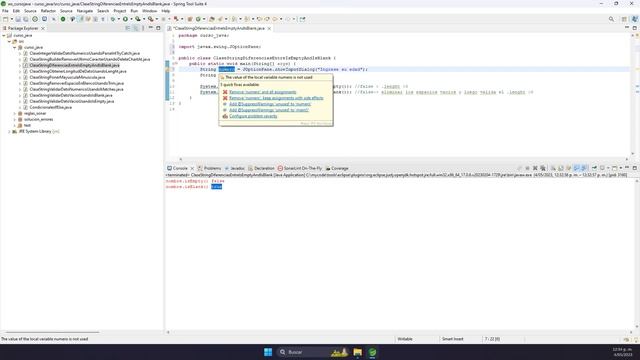Screen dimensions: 640x360
Task: Open the Navigate menu
Action: click(85, 11)
